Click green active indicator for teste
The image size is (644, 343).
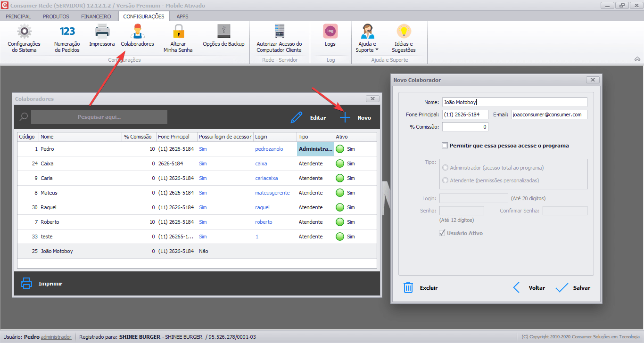pyautogui.click(x=340, y=237)
